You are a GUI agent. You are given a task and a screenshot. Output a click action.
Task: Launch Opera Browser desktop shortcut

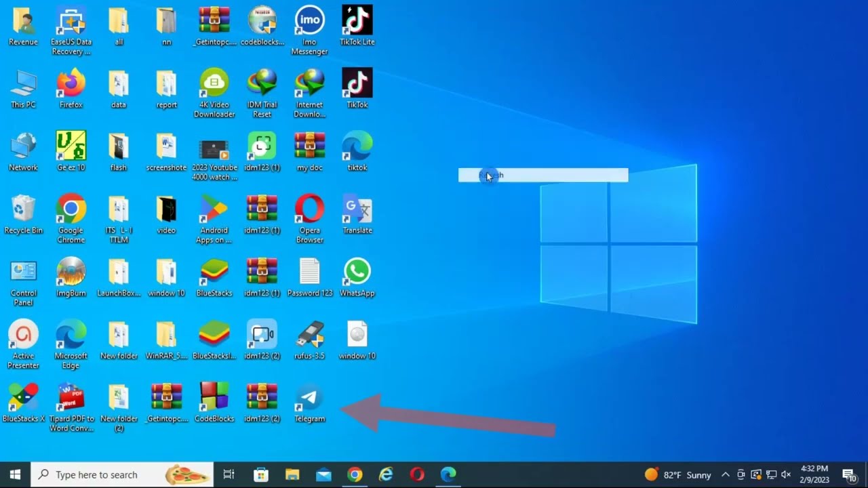310,220
